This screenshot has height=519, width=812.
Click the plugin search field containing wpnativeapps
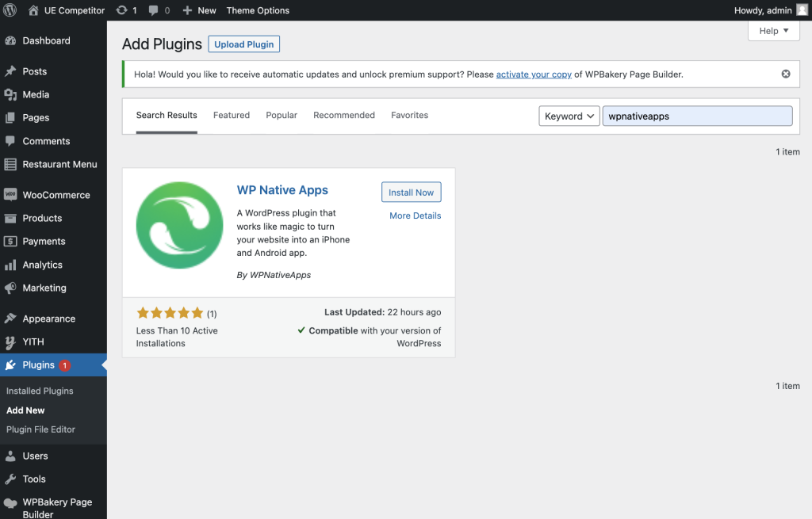698,116
